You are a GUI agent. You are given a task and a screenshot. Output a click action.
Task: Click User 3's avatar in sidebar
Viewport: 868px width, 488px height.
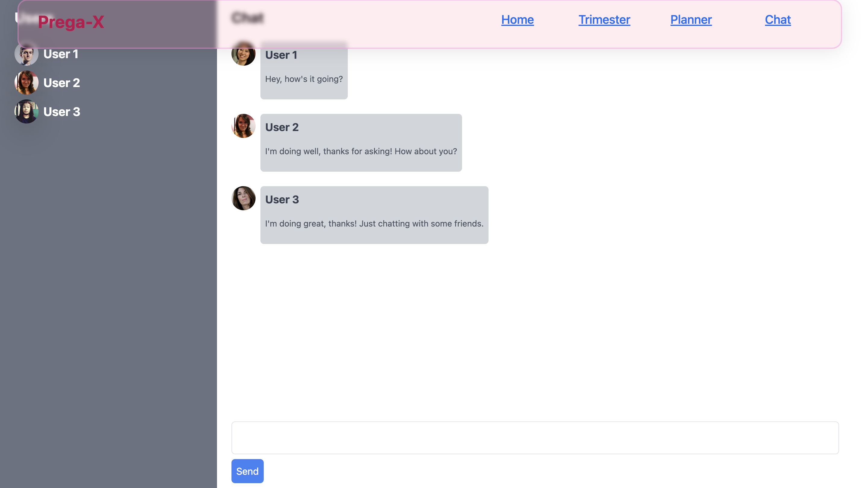pyautogui.click(x=26, y=111)
